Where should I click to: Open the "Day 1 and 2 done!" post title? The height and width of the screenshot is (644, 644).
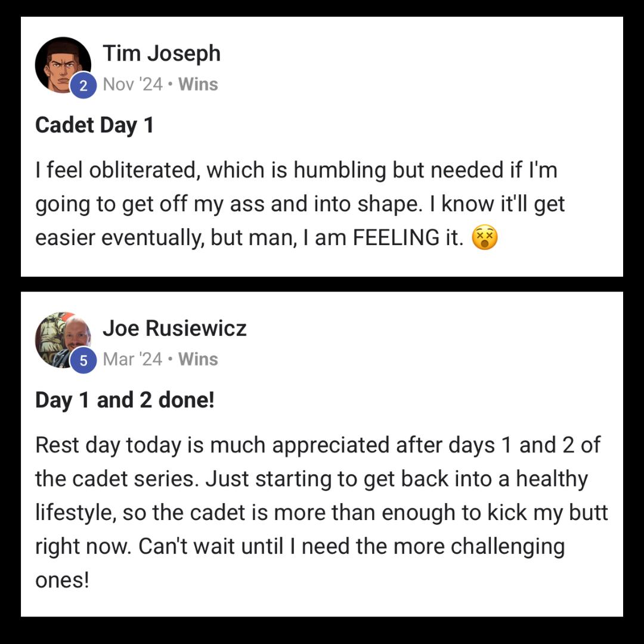[125, 400]
